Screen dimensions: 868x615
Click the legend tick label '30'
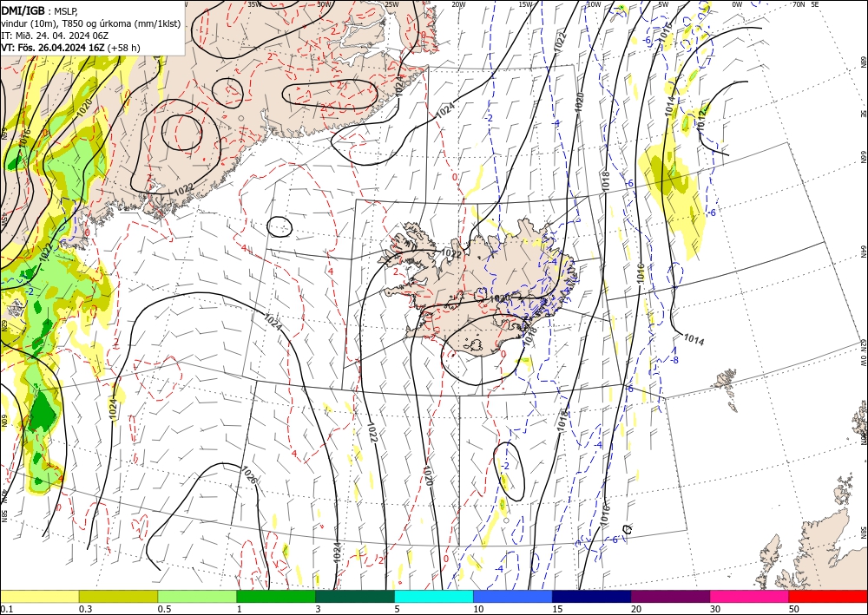click(x=715, y=609)
